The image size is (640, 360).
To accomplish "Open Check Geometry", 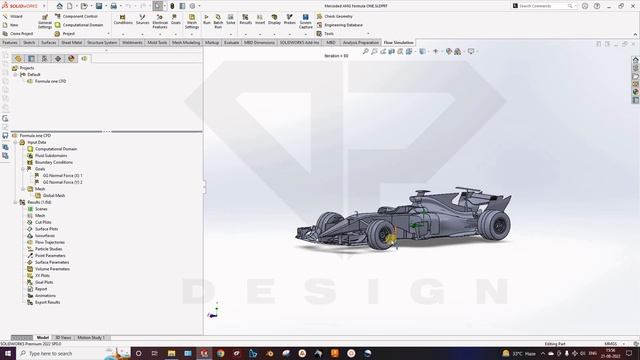I will (x=334, y=16).
